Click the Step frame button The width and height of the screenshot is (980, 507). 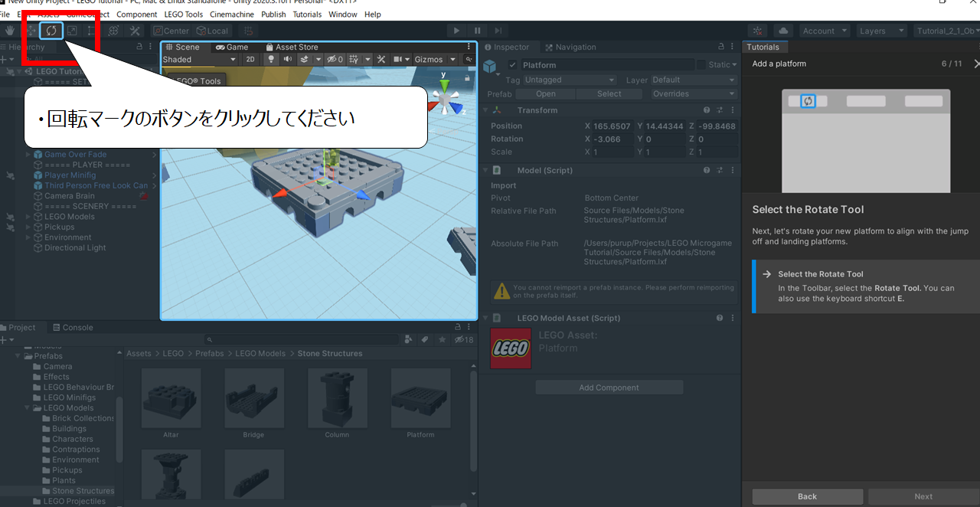pyautogui.click(x=498, y=31)
